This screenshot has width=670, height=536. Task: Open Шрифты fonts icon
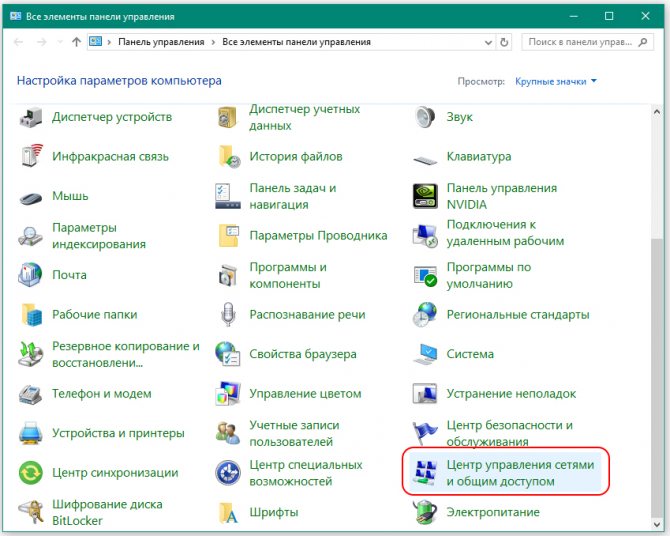[x=228, y=512]
